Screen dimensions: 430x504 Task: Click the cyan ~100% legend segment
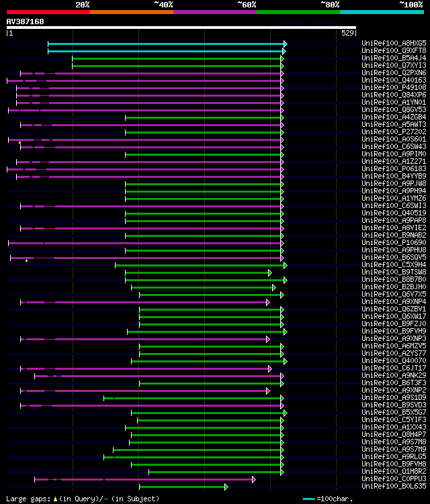(382, 12)
